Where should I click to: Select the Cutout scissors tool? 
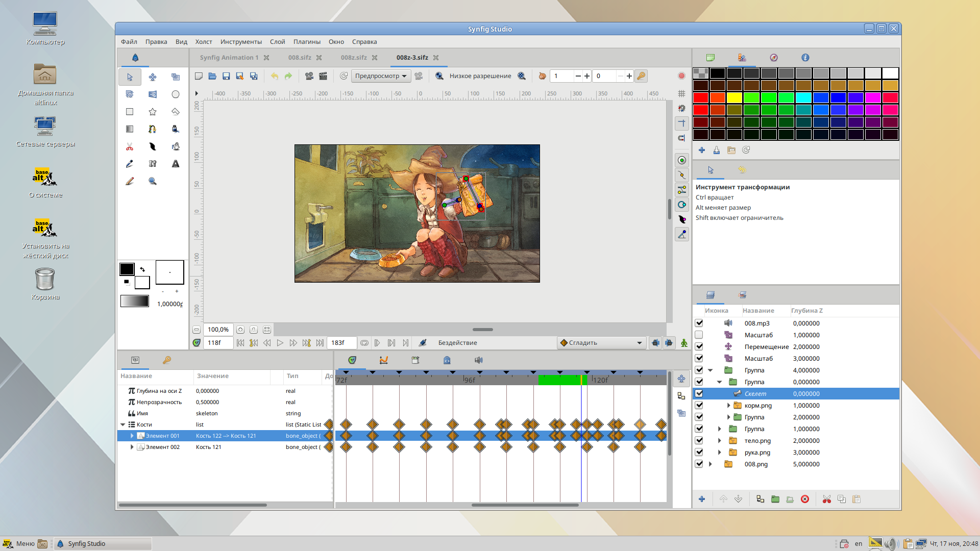[x=130, y=146]
